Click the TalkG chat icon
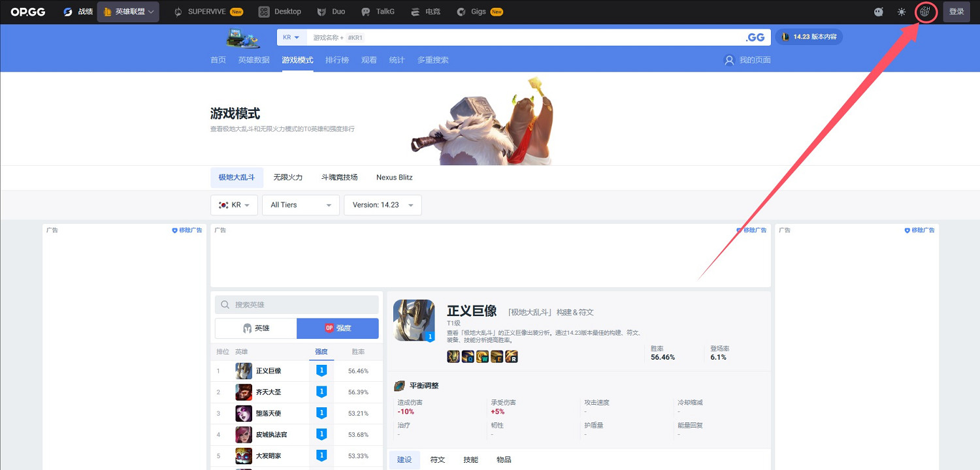Image resolution: width=980 pixels, height=470 pixels. (367, 11)
